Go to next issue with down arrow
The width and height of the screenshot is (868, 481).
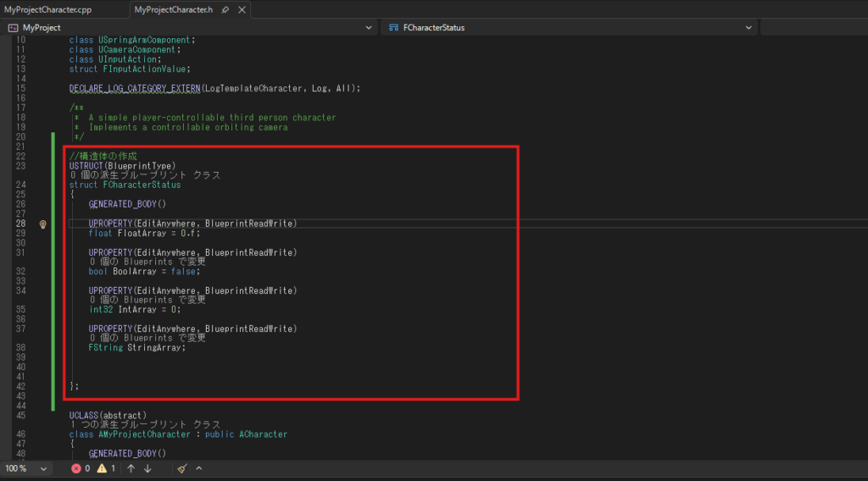(147, 468)
